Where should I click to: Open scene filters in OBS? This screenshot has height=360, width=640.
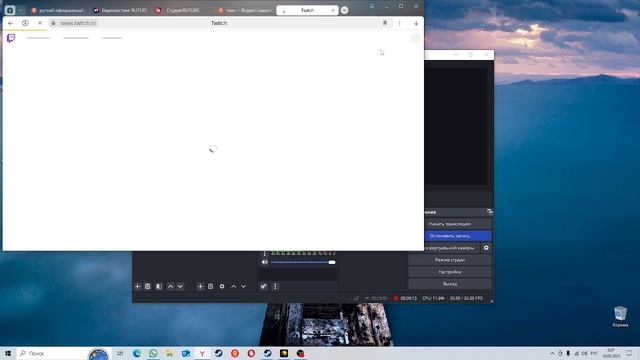tap(159, 287)
